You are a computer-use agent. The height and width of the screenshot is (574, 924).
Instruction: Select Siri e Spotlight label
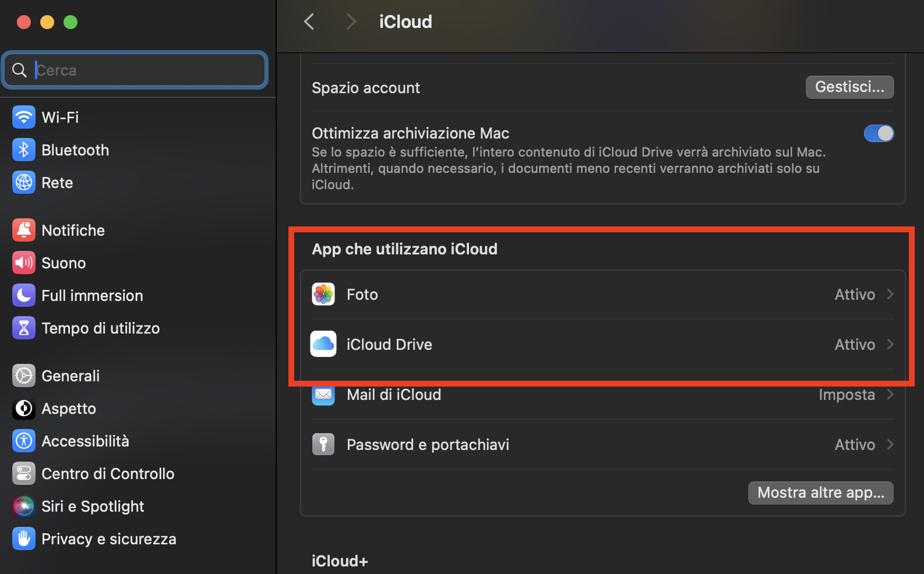[93, 506]
